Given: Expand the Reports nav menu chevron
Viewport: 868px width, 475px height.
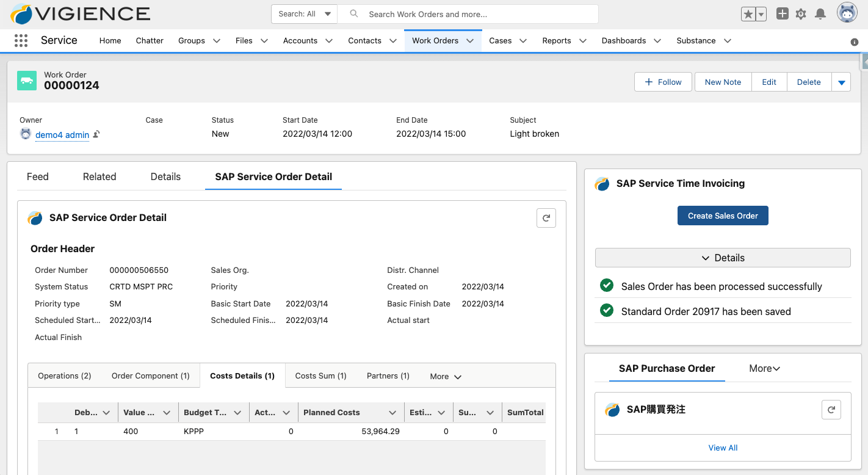Looking at the screenshot, I should (583, 41).
